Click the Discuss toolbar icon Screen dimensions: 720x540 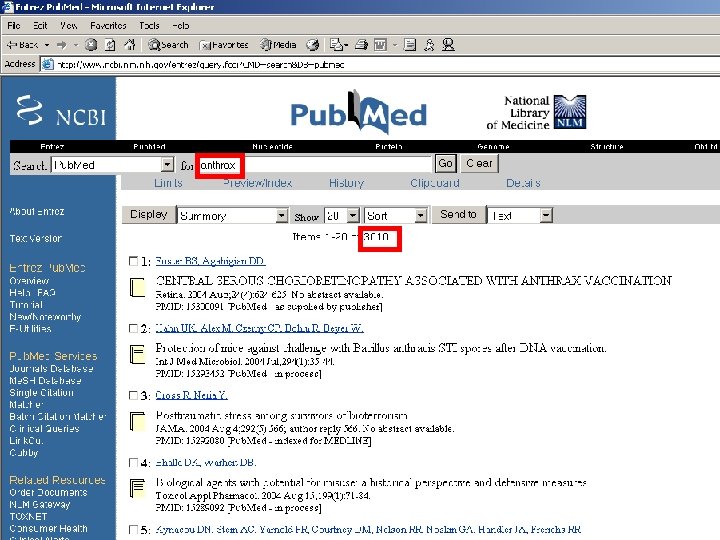tap(410, 45)
